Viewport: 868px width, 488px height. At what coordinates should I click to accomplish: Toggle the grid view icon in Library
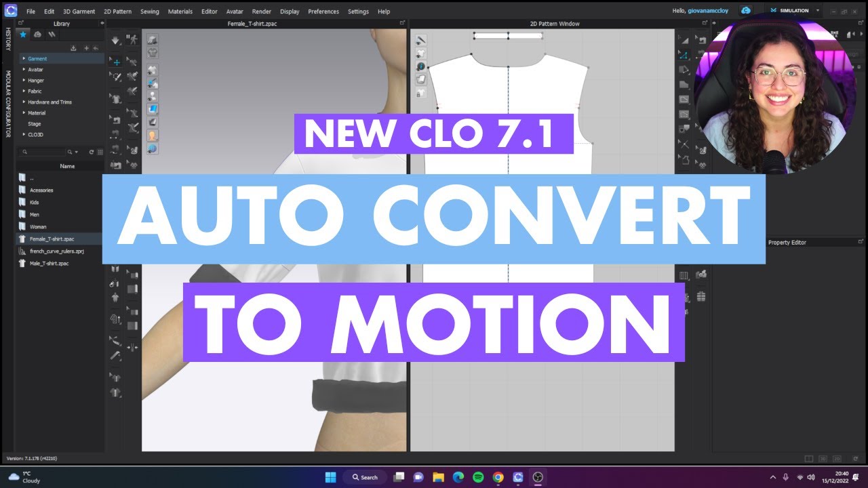(x=100, y=152)
